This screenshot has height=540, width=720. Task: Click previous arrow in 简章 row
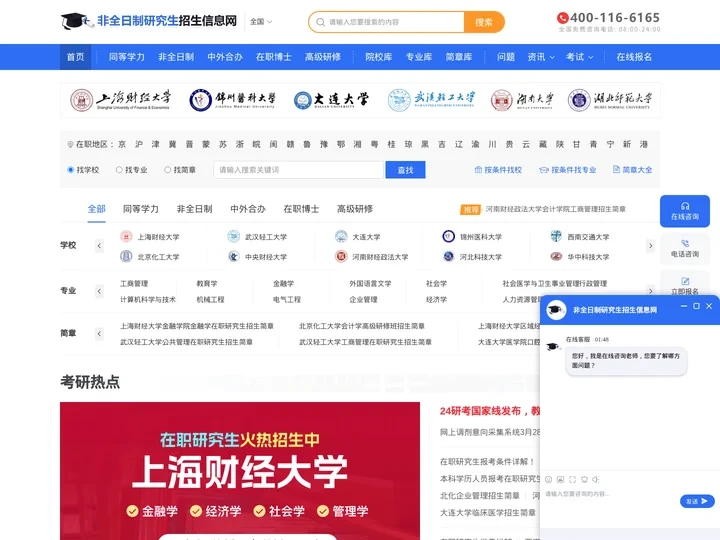click(x=99, y=334)
